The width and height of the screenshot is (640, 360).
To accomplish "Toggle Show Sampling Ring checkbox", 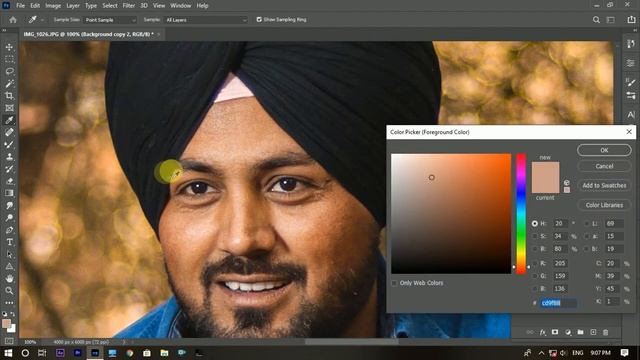I will (259, 19).
